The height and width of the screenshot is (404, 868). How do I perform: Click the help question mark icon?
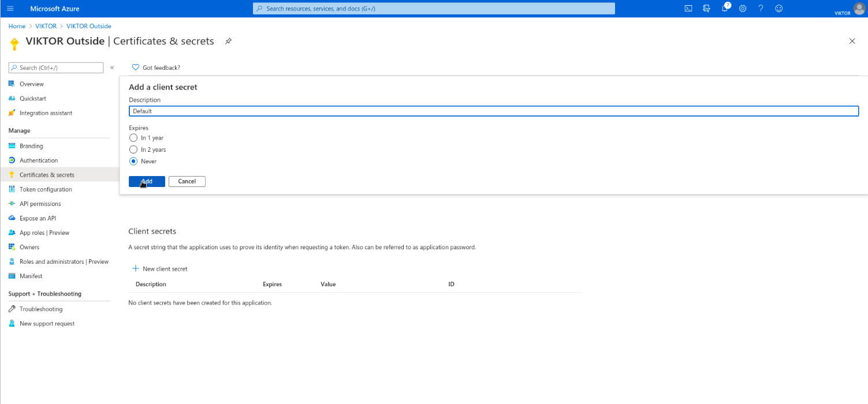(761, 9)
